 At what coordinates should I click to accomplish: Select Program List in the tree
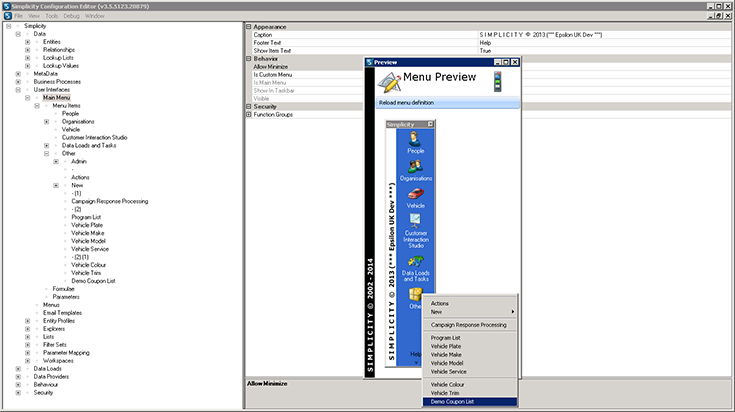click(86, 217)
